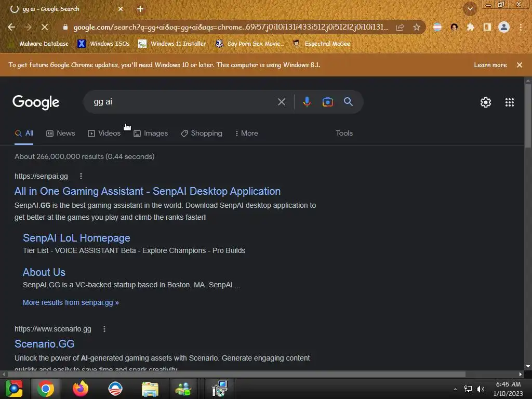Click the horizontal page scrollbar

(x=236, y=374)
